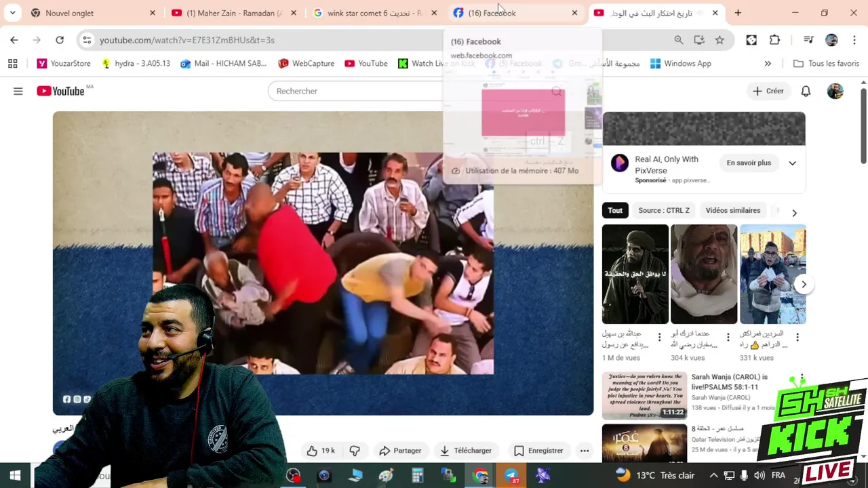Open the Chrome extensions puzzle icon

(774, 40)
